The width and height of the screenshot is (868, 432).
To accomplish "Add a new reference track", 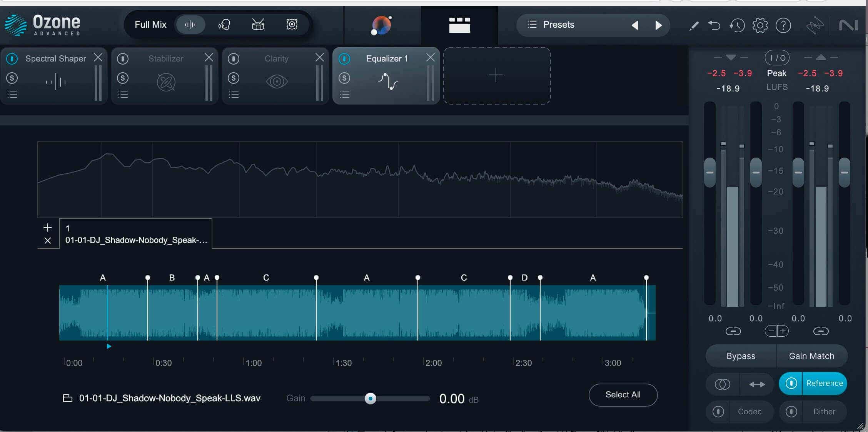I will coord(48,228).
